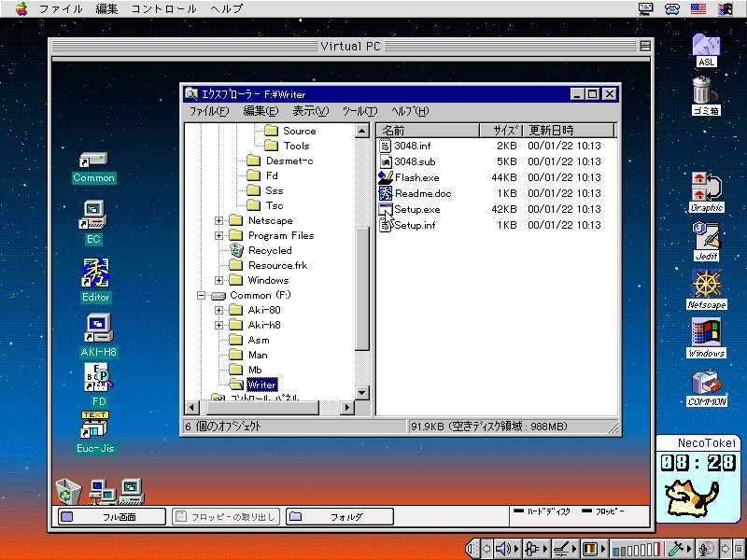Image resolution: width=747 pixels, height=560 pixels.
Task: Launch the Euc-Jis text shortcut
Action: click(x=94, y=425)
